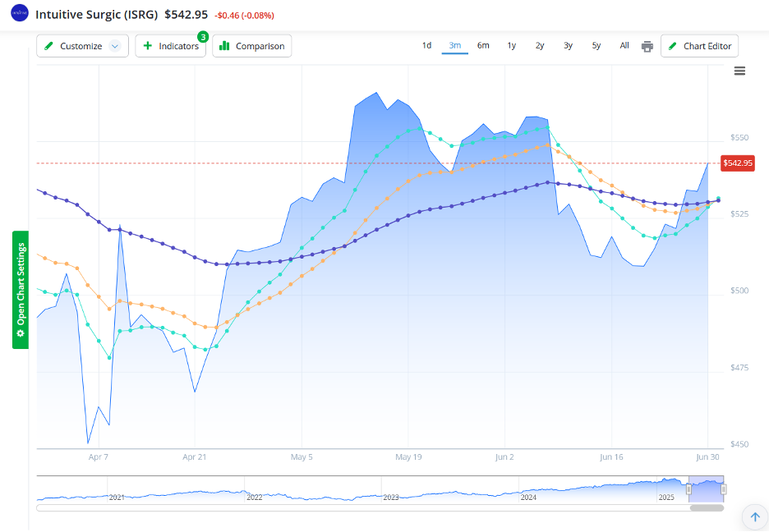Select the 5y time range
Image resolution: width=769 pixels, height=532 pixels.
[x=596, y=45]
